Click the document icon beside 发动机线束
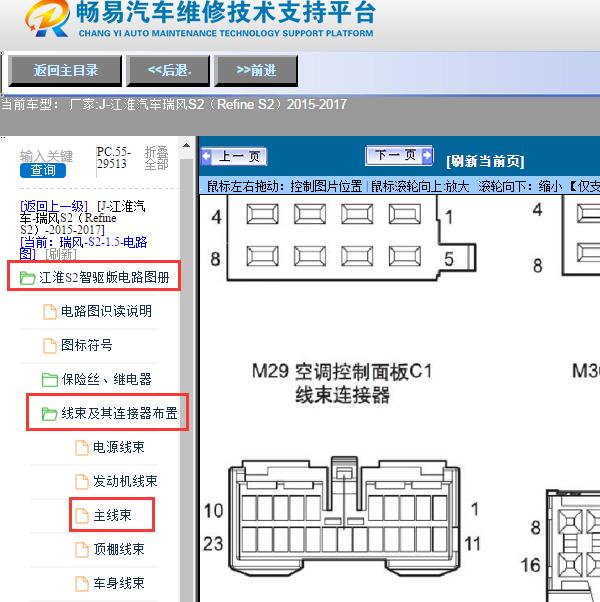The height and width of the screenshot is (602, 600). [81, 481]
